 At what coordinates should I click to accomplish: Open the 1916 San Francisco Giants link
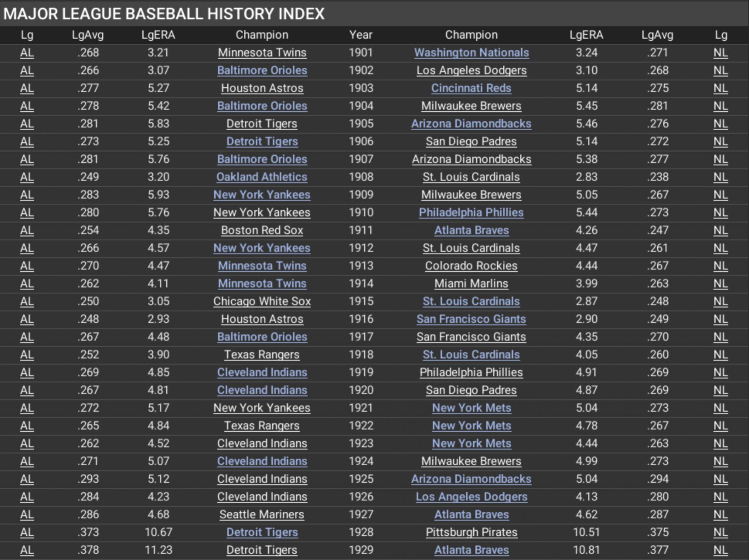pos(471,319)
